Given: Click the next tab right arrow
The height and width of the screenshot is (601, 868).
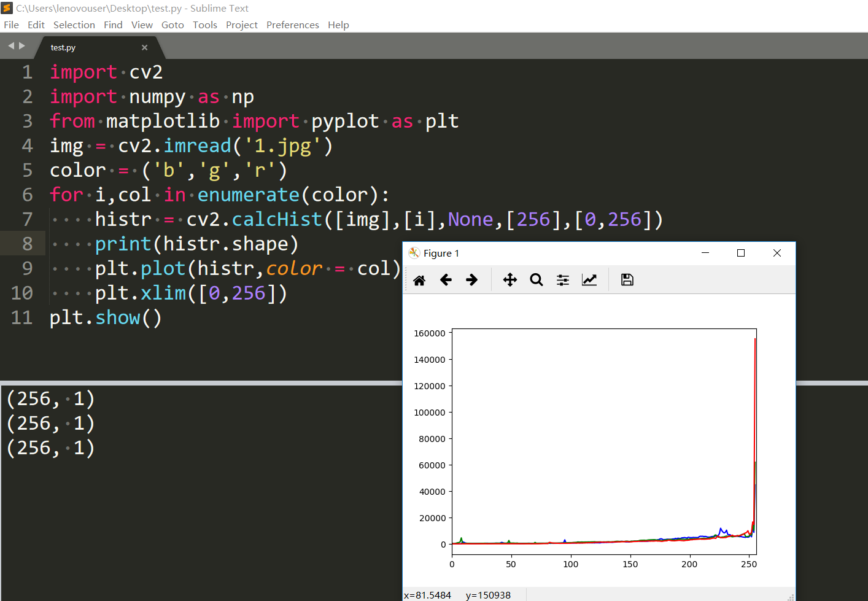Looking at the screenshot, I should pyautogui.click(x=22, y=46).
